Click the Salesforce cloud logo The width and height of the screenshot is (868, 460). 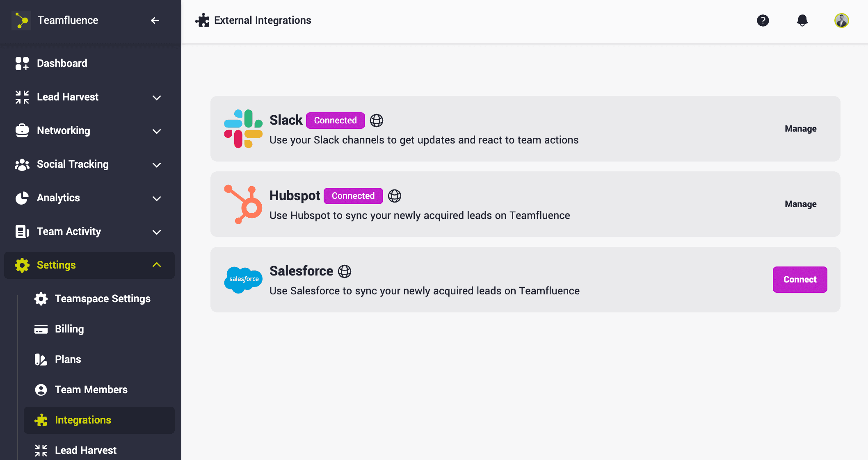click(243, 280)
